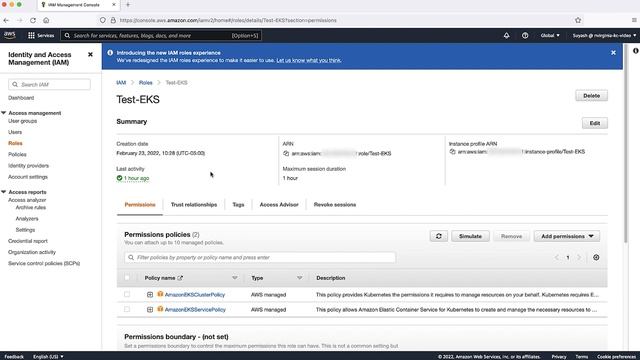Bookmark this page with the star

point(578,20)
